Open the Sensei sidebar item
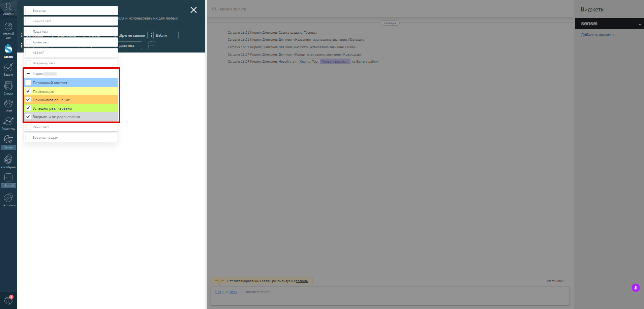This screenshot has height=309, width=644. (x=8, y=142)
